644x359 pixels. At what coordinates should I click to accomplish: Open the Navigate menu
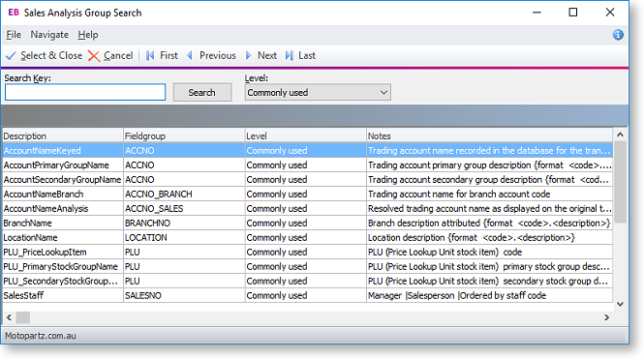coord(49,35)
